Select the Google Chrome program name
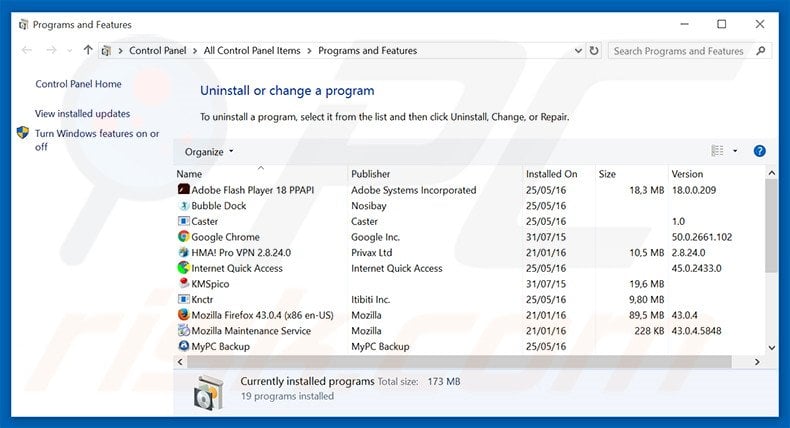Image resolution: width=790 pixels, height=428 pixels. point(225,237)
